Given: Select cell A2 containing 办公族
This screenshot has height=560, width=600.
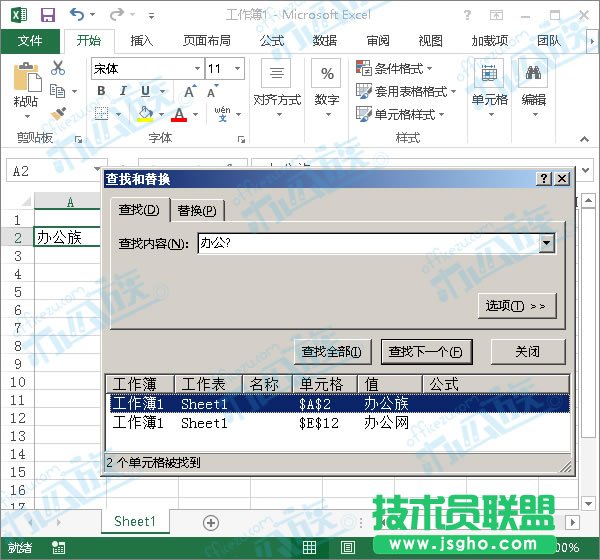Looking at the screenshot, I should [x=67, y=237].
